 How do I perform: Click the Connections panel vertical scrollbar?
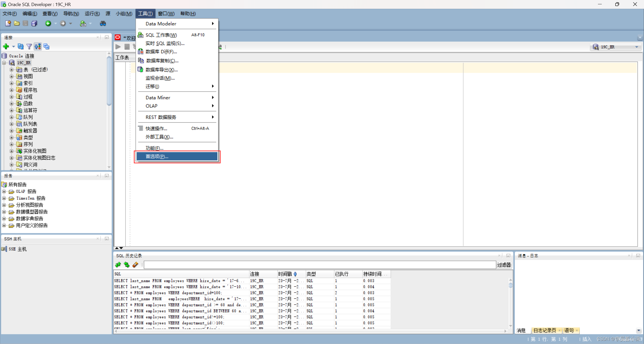point(109,81)
